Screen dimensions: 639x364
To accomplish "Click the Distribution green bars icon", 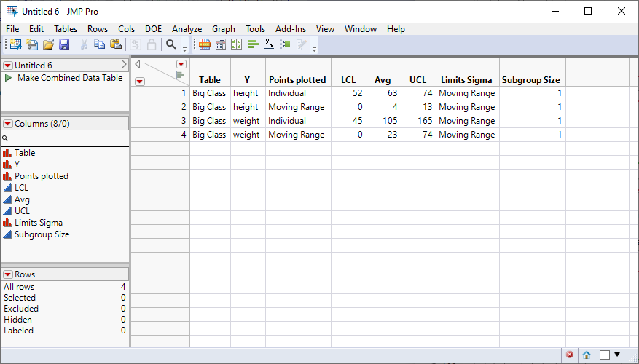I will click(x=253, y=44).
